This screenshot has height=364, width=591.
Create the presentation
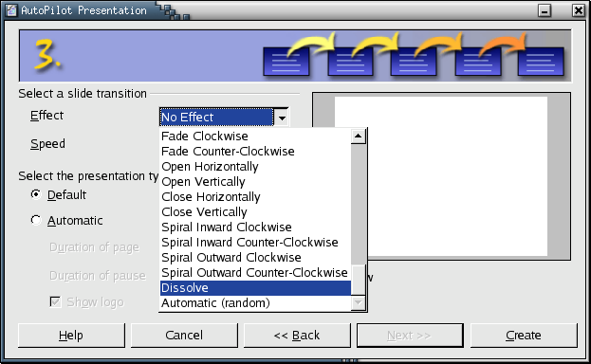coord(524,335)
